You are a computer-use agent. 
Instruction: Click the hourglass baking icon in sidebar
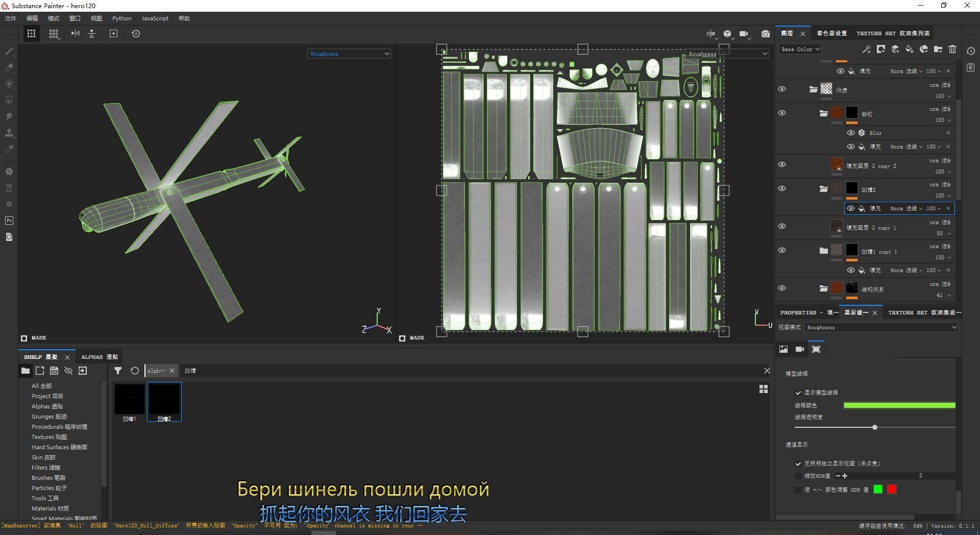click(x=9, y=188)
